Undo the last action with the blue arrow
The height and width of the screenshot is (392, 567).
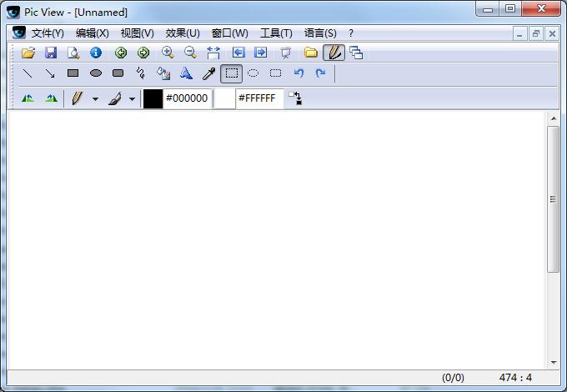[x=299, y=73]
